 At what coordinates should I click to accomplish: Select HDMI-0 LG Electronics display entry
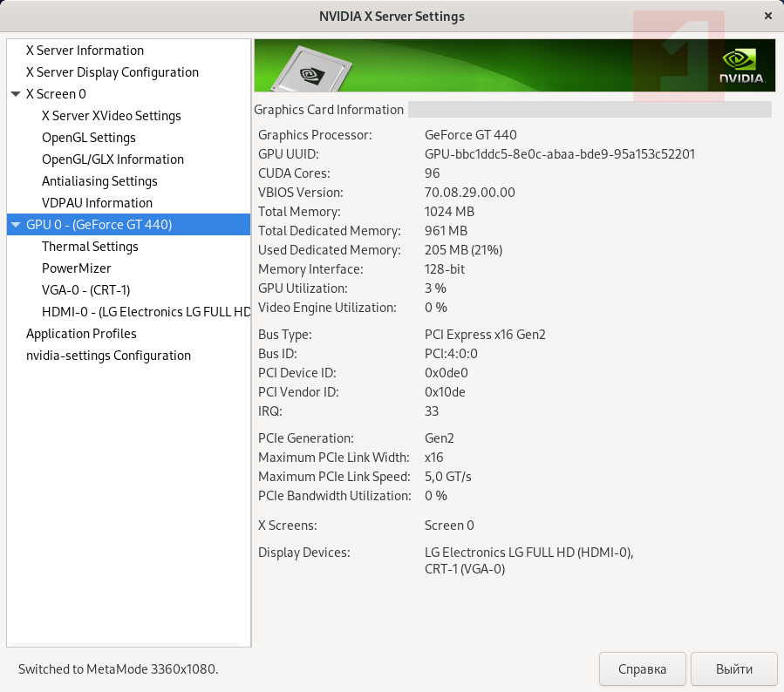click(x=146, y=312)
